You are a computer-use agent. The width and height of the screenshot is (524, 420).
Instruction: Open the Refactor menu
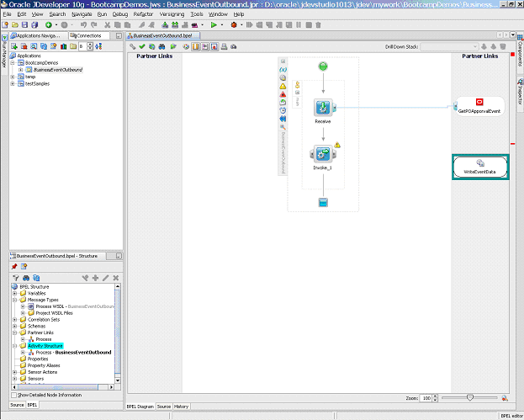pyautogui.click(x=143, y=14)
